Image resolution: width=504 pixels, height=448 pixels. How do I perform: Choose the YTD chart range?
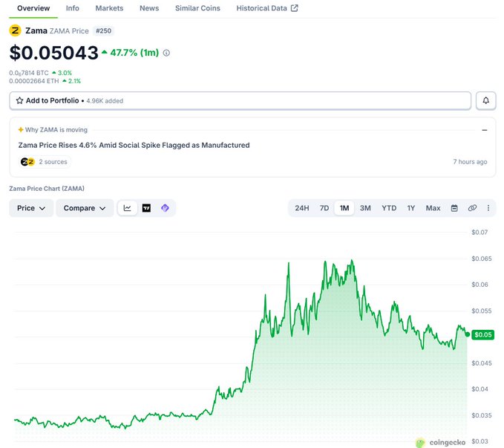pos(389,208)
